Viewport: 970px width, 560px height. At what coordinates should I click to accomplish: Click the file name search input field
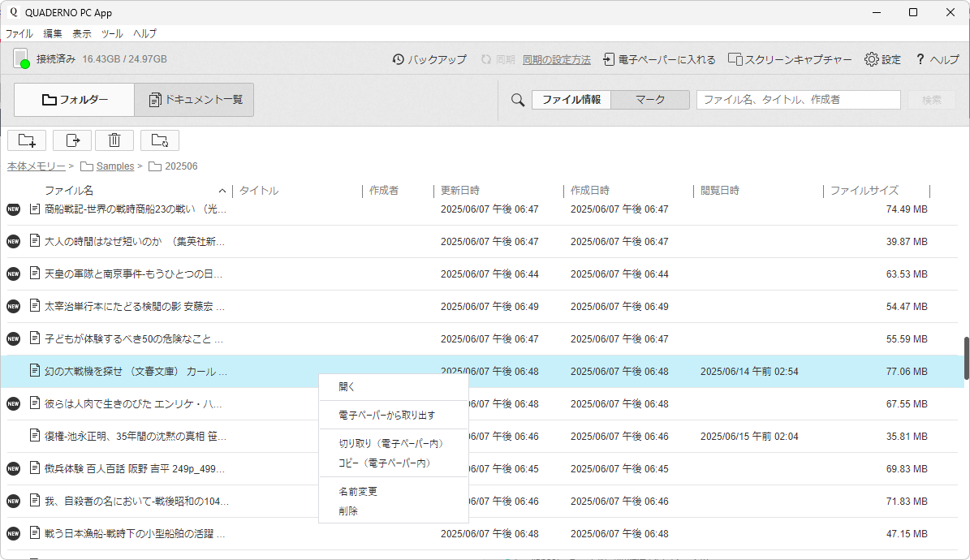pyautogui.click(x=798, y=100)
